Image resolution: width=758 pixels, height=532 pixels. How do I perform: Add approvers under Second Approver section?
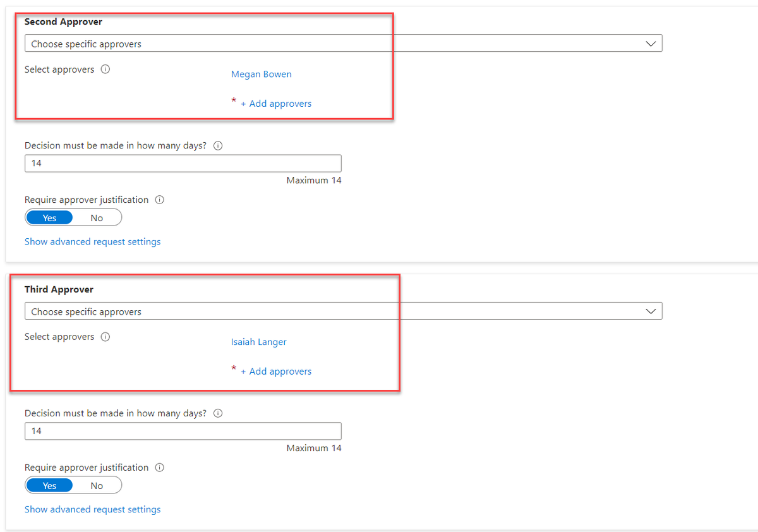(x=277, y=103)
